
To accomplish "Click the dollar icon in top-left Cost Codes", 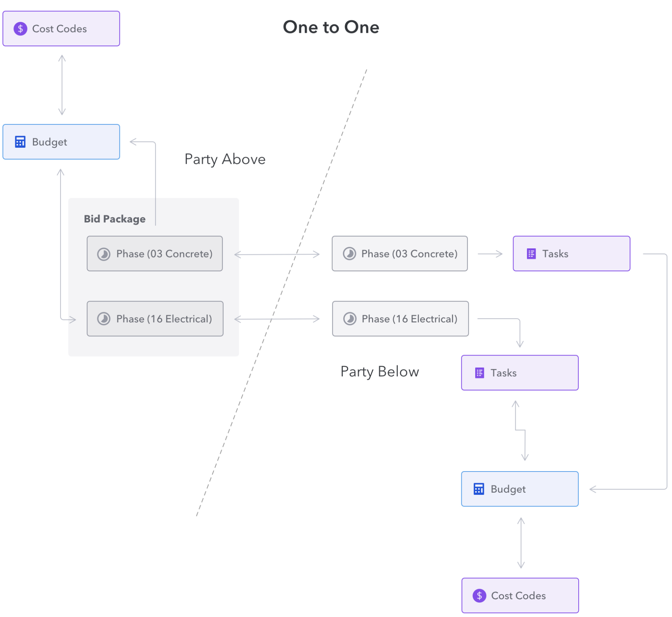I will click(x=20, y=29).
